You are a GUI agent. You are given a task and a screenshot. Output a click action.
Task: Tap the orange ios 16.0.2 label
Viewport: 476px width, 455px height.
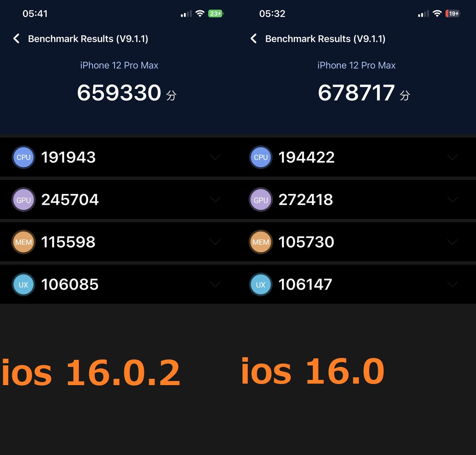click(x=91, y=372)
